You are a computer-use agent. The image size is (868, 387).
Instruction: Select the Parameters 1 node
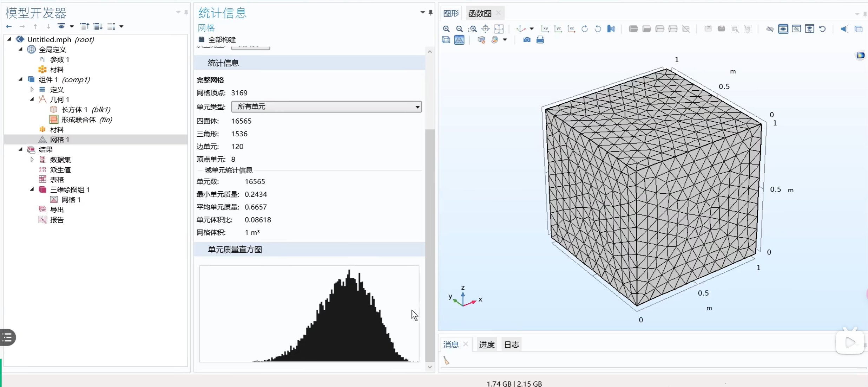click(59, 59)
